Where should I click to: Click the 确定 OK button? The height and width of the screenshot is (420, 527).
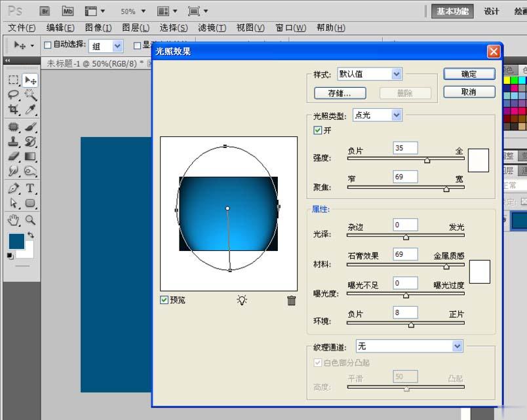[x=469, y=73]
